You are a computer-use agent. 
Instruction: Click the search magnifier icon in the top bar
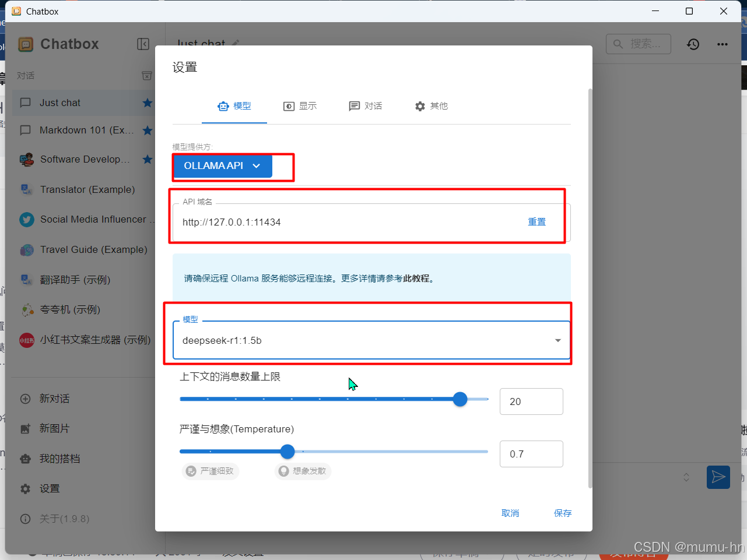point(618,44)
